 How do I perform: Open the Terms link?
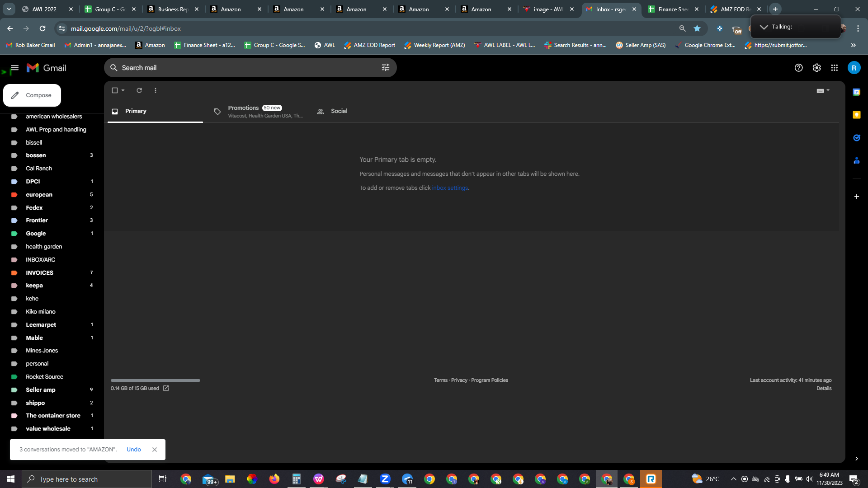point(441,380)
